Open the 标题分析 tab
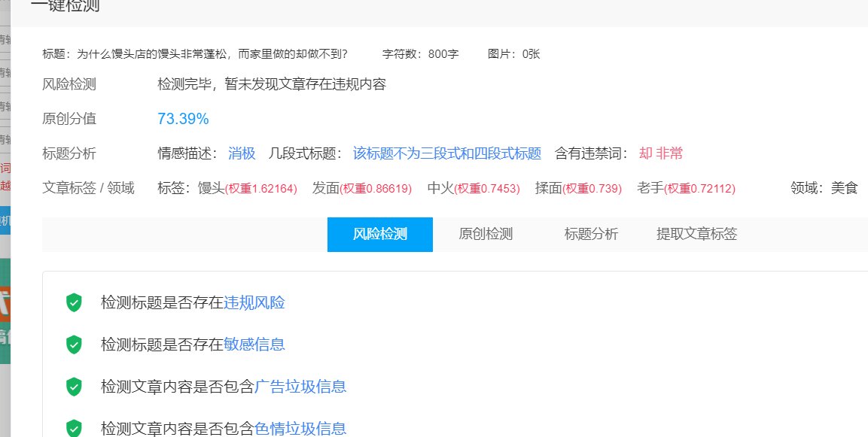 pyautogui.click(x=591, y=234)
